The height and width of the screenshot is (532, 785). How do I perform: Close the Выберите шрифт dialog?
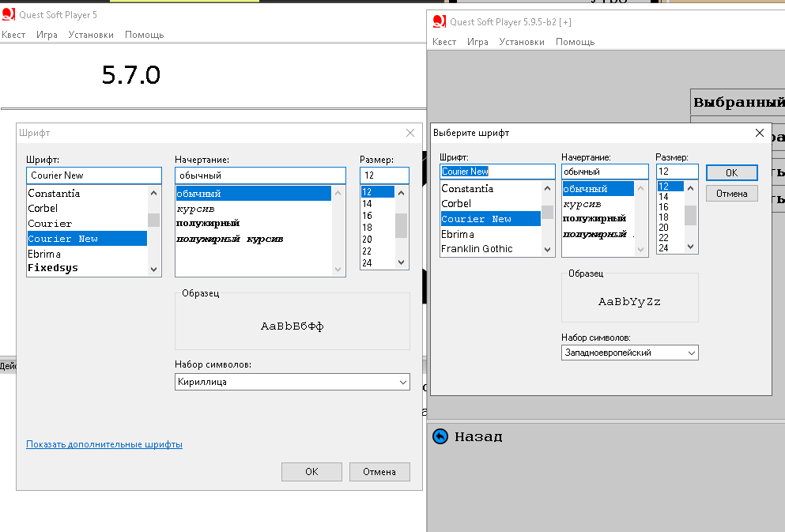pyautogui.click(x=760, y=133)
